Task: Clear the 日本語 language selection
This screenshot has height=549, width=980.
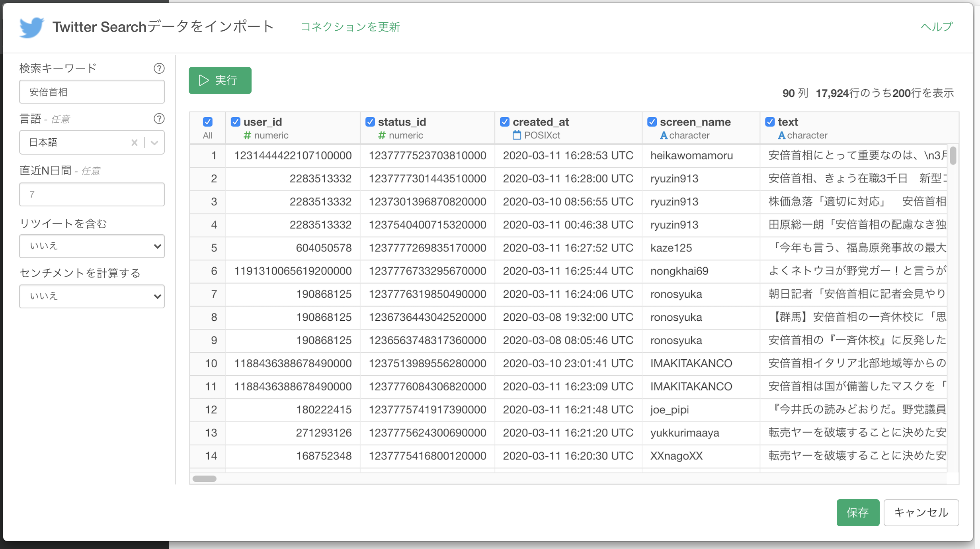Action: pos(135,143)
